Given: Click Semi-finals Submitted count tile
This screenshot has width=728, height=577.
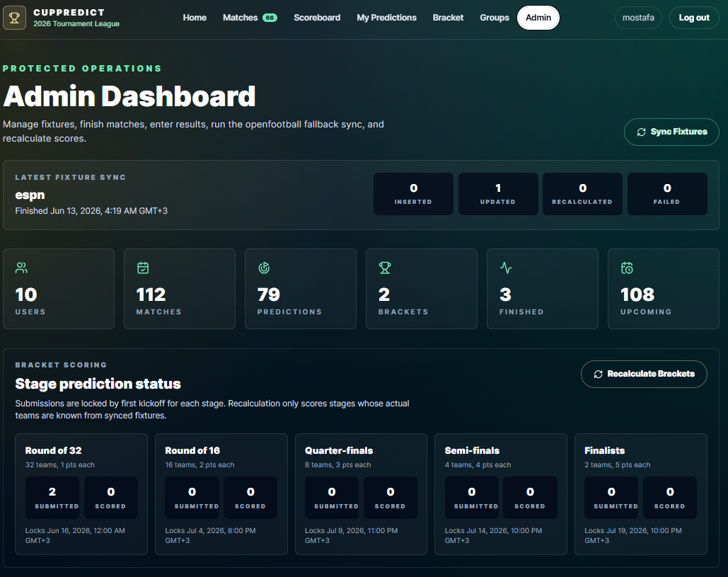Looking at the screenshot, I should tap(472, 498).
